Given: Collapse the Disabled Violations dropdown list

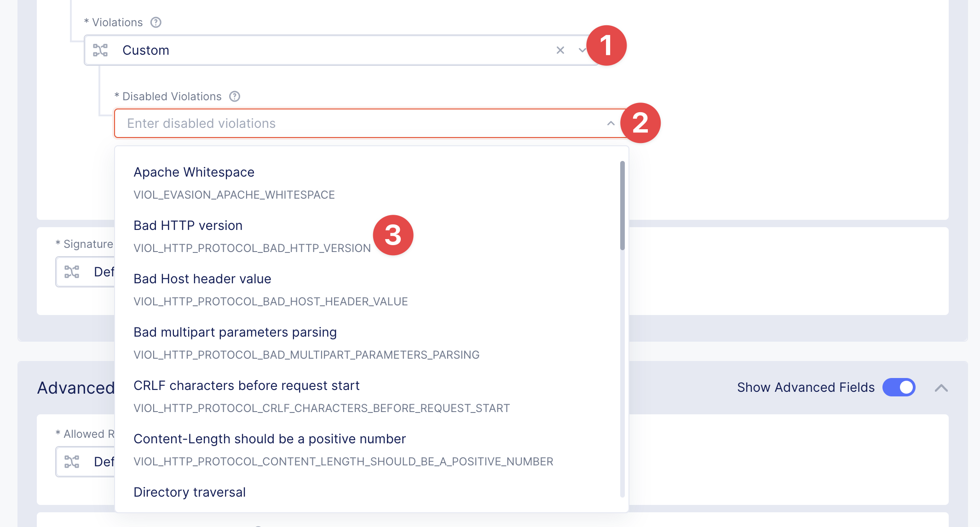Looking at the screenshot, I should [x=611, y=123].
